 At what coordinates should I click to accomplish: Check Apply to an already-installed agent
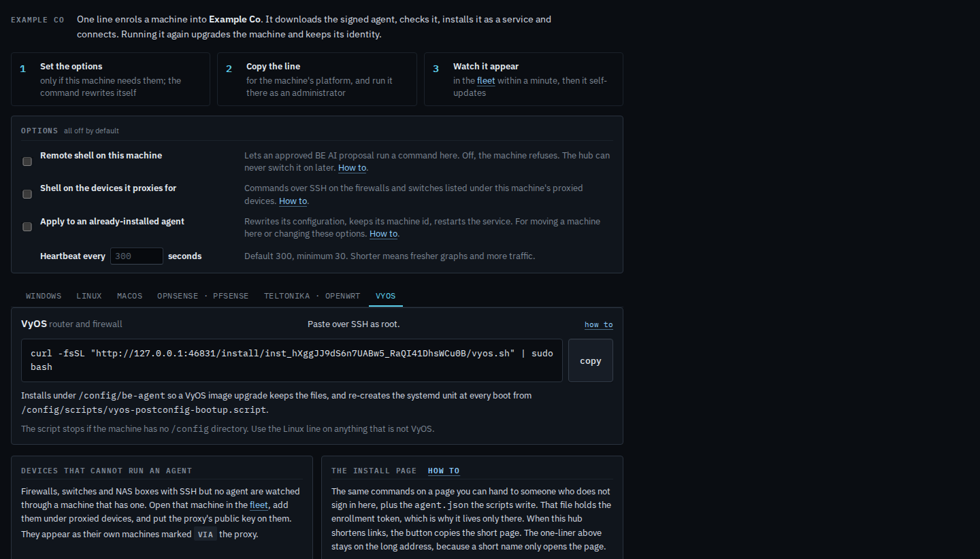[27, 227]
